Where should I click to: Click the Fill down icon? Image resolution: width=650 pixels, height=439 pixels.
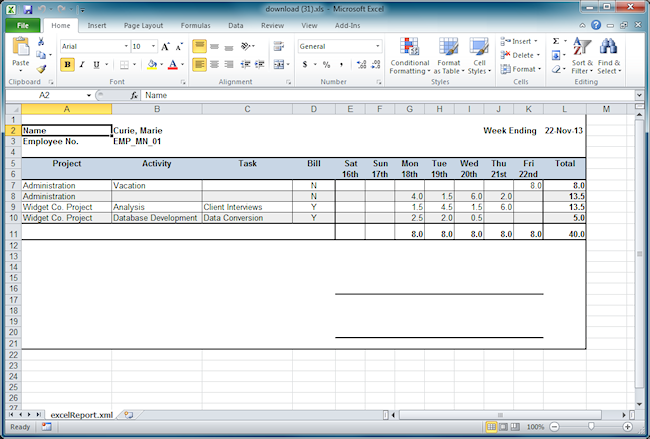pos(556,55)
